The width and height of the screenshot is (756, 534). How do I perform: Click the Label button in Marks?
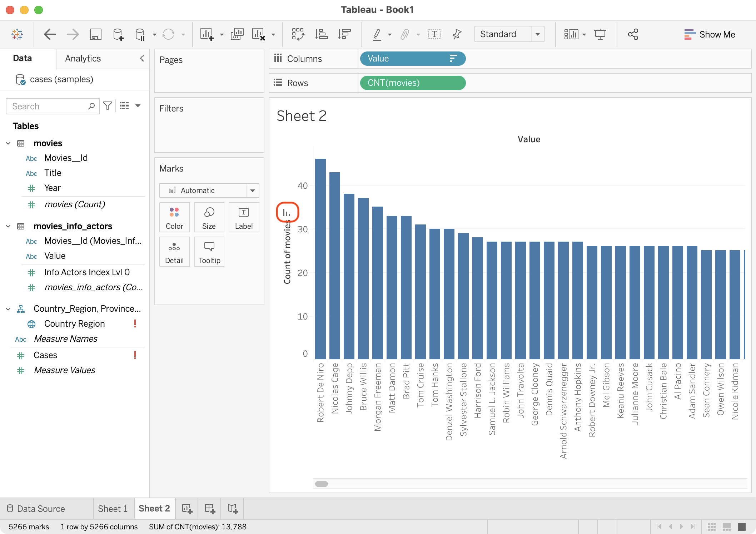[x=244, y=218]
